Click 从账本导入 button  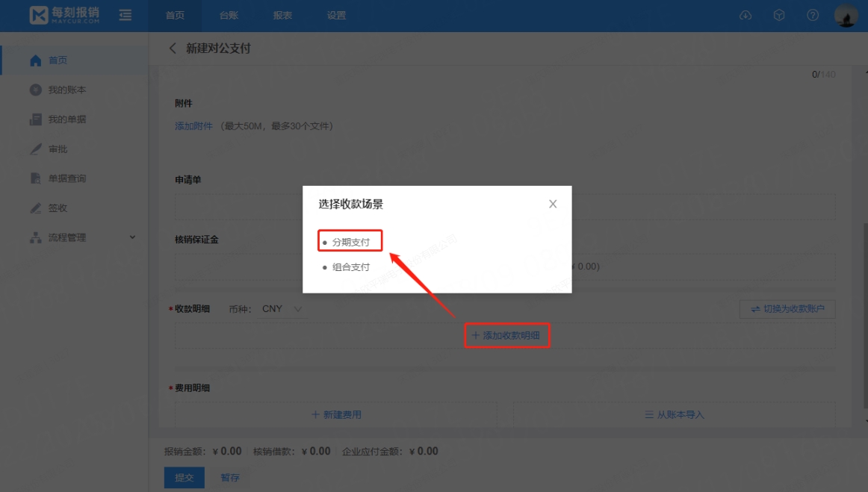click(675, 414)
